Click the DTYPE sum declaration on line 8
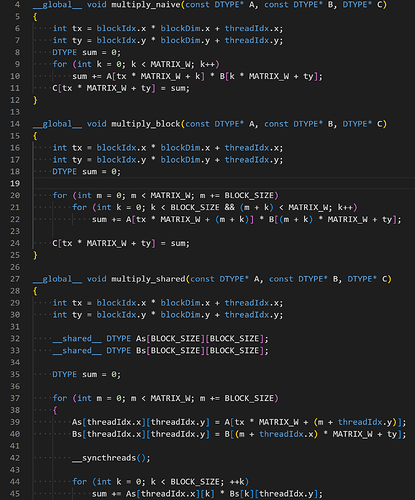This screenshot has height=500, width=415. (87, 53)
